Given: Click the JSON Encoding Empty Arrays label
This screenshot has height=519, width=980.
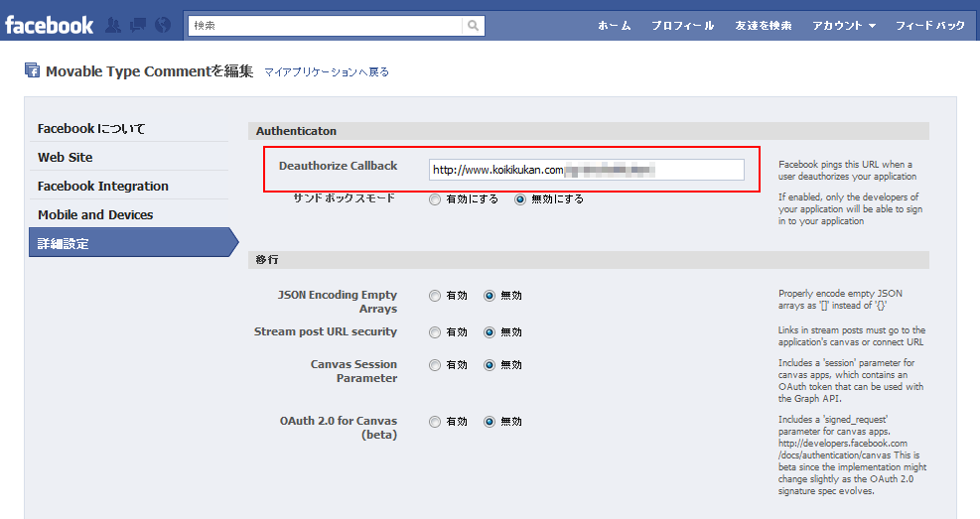Looking at the screenshot, I should (338, 302).
